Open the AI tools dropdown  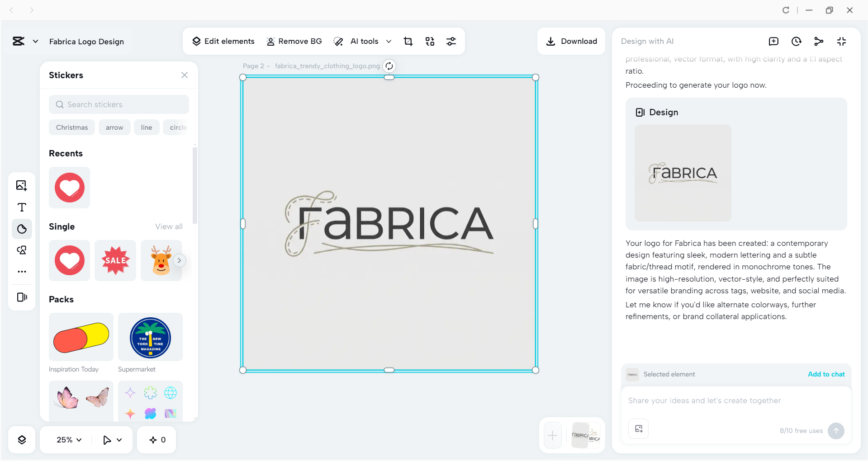pyautogui.click(x=389, y=41)
